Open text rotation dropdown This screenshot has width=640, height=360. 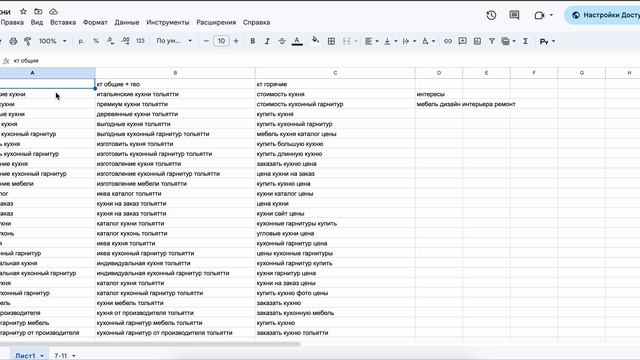click(x=428, y=41)
